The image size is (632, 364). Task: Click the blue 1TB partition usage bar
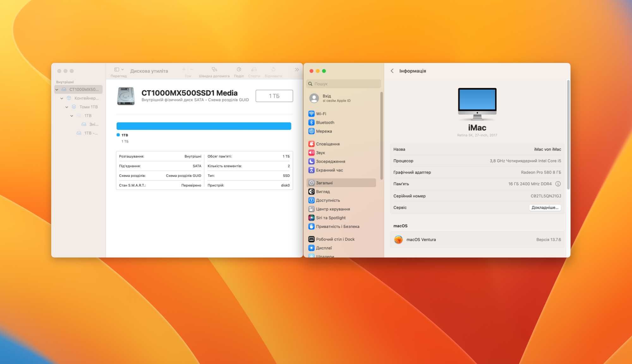pyautogui.click(x=204, y=126)
